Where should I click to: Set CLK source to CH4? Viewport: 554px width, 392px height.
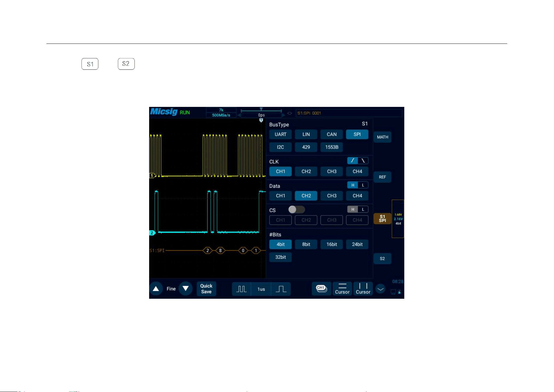click(x=357, y=171)
